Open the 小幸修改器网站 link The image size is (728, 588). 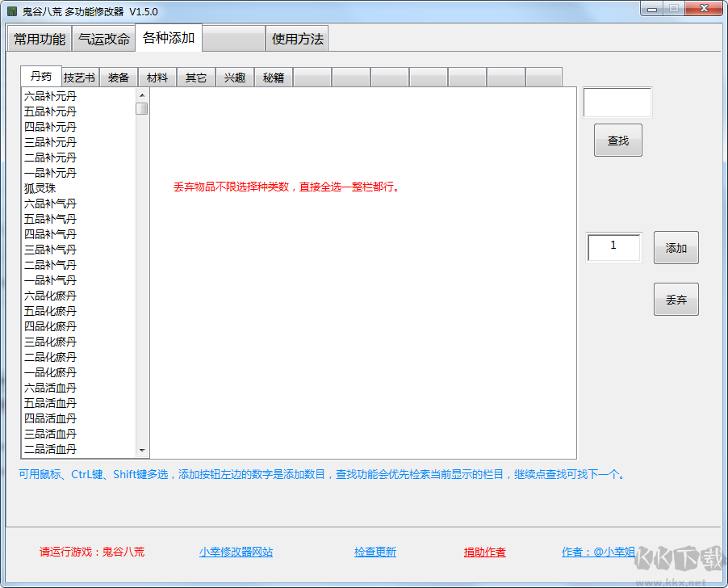(236, 552)
